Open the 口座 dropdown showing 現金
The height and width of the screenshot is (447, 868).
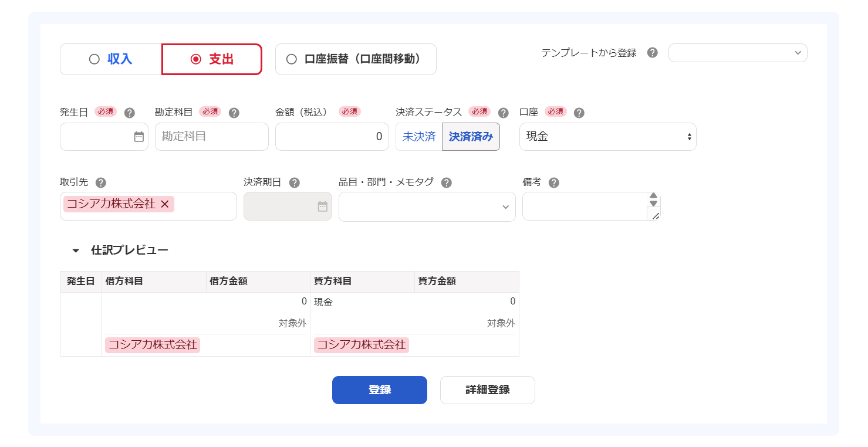coord(608,137)
